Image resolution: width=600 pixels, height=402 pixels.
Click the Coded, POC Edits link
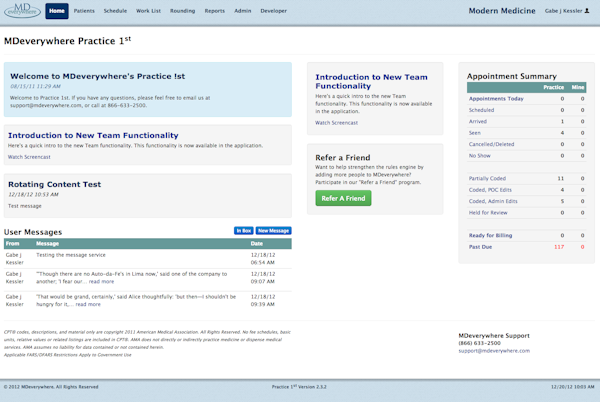(490, 190)
